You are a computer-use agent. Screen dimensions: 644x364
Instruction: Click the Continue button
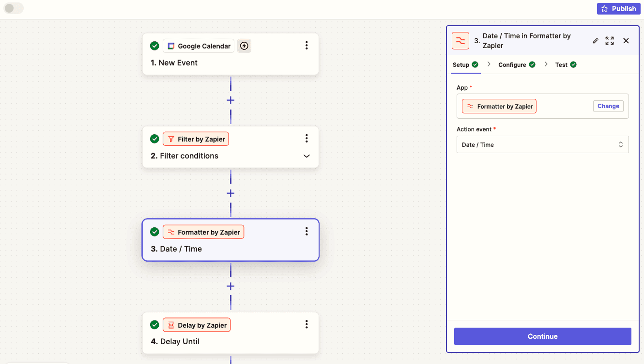tap(543, 336)
